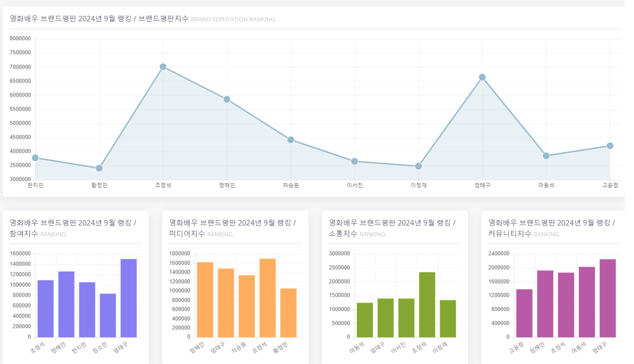Click the purple 엄태구 bar in 참여지수 chart
Screen dimensions: 634x364
coord(129,298)
